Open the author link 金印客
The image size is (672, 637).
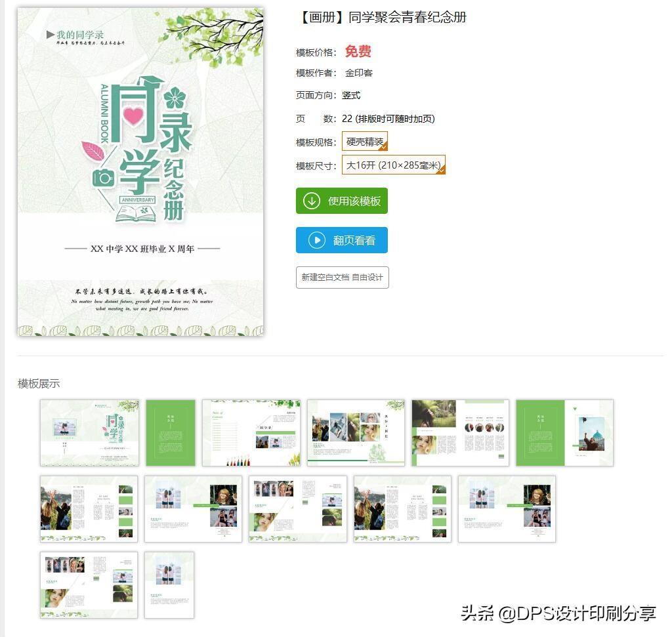coord(359,73)
